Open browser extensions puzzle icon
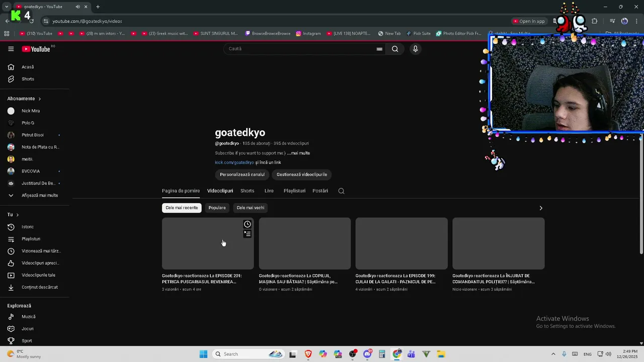This screenshot has height=362, width=644. [595, 21]
